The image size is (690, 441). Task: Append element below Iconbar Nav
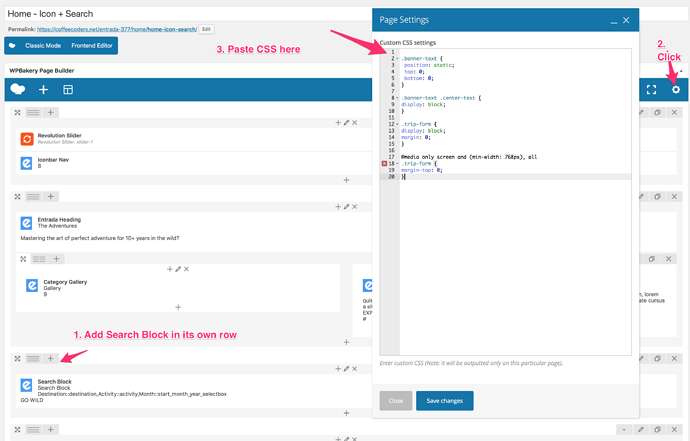coord(346,180)
